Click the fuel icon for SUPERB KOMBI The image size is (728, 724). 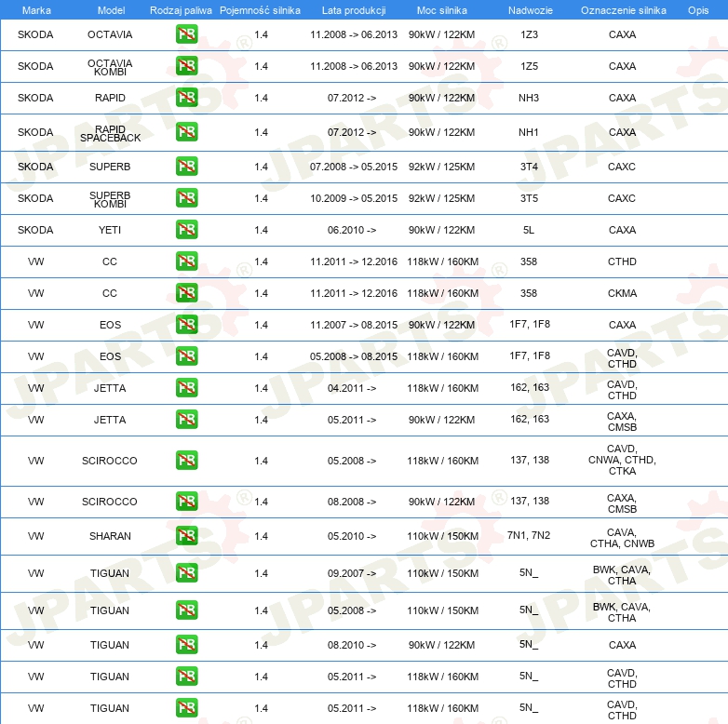click(x=186, y=197)
